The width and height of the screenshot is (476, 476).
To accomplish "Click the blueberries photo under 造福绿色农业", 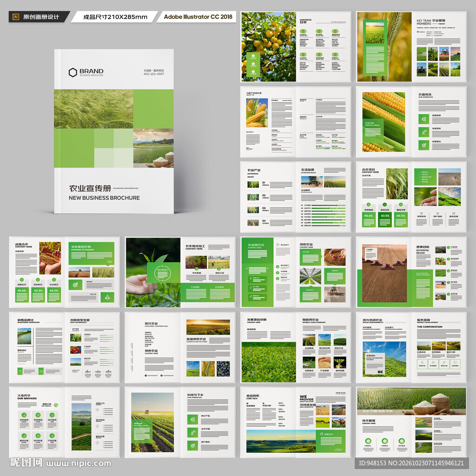I will [223, 369].
